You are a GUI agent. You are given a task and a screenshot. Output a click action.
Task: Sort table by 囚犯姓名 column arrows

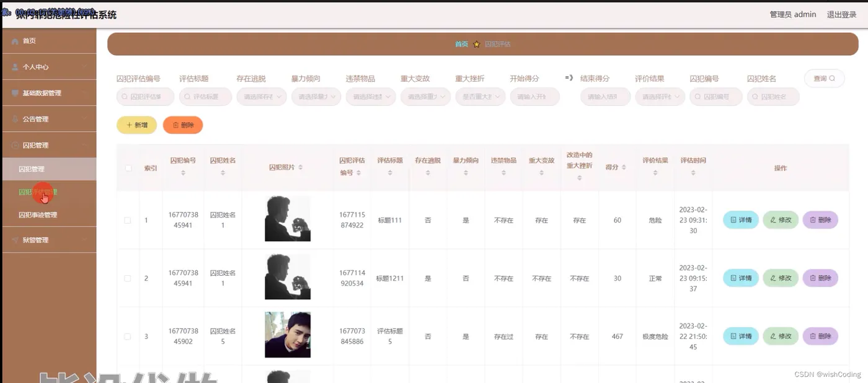[223, 173]
